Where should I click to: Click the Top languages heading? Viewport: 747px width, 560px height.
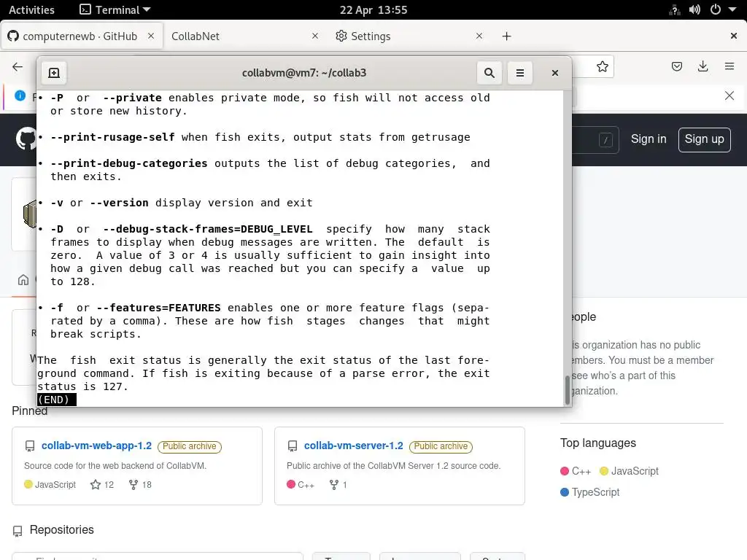[x=598, y=443]
